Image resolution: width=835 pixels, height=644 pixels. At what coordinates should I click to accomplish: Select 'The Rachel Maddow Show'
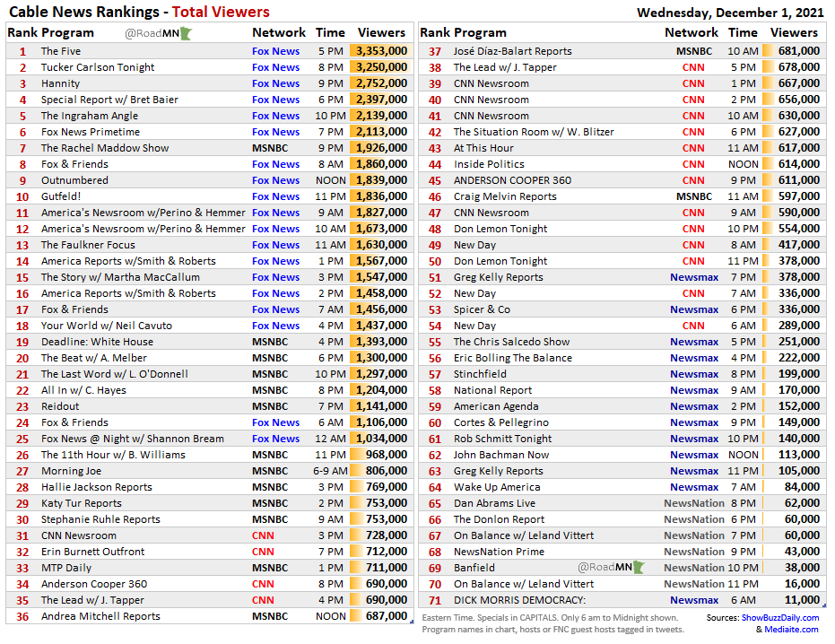pos(104,148)
